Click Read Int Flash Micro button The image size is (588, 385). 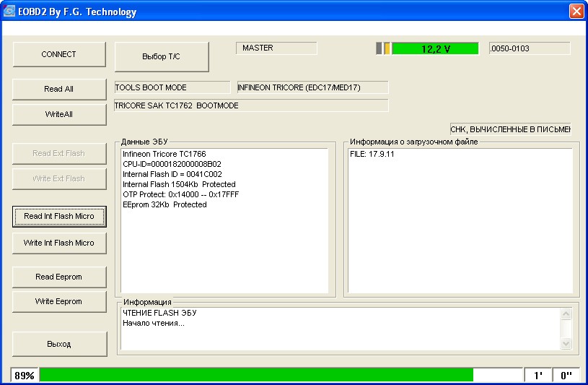coord(59,216)
